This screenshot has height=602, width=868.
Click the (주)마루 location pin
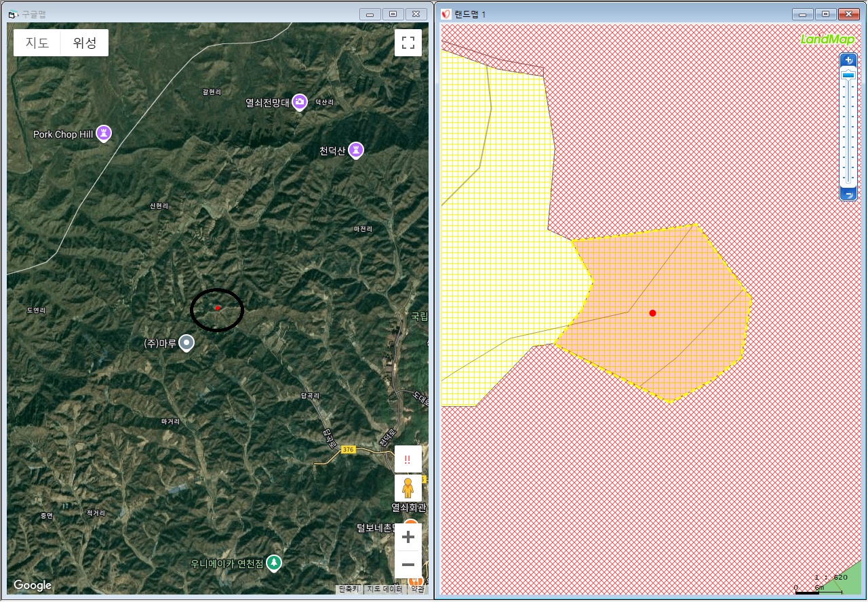tap(186, 343)
